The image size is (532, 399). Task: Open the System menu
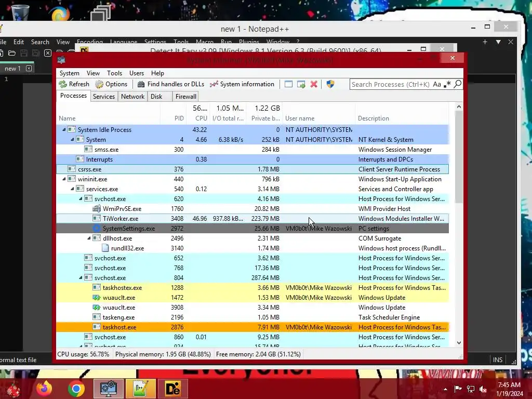[69, 73]
